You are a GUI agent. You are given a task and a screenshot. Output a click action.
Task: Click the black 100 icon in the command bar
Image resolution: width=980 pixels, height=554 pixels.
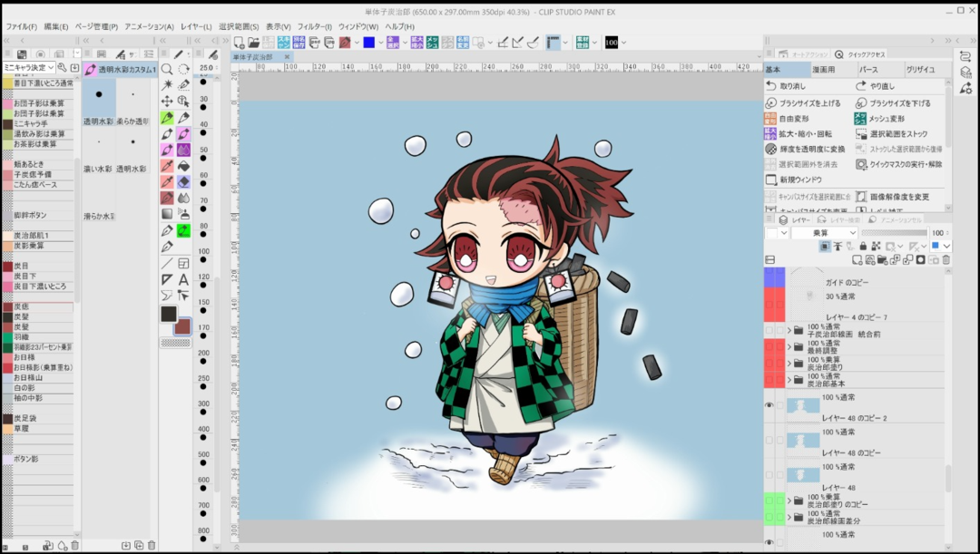click(612, 43)
